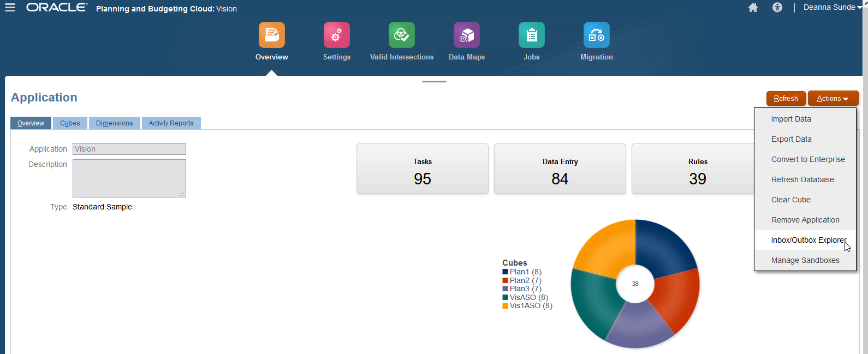Open the Settings gears icon
Viewport: 868px width, 354px height.
pyautogui.click(x=337, y=35)
